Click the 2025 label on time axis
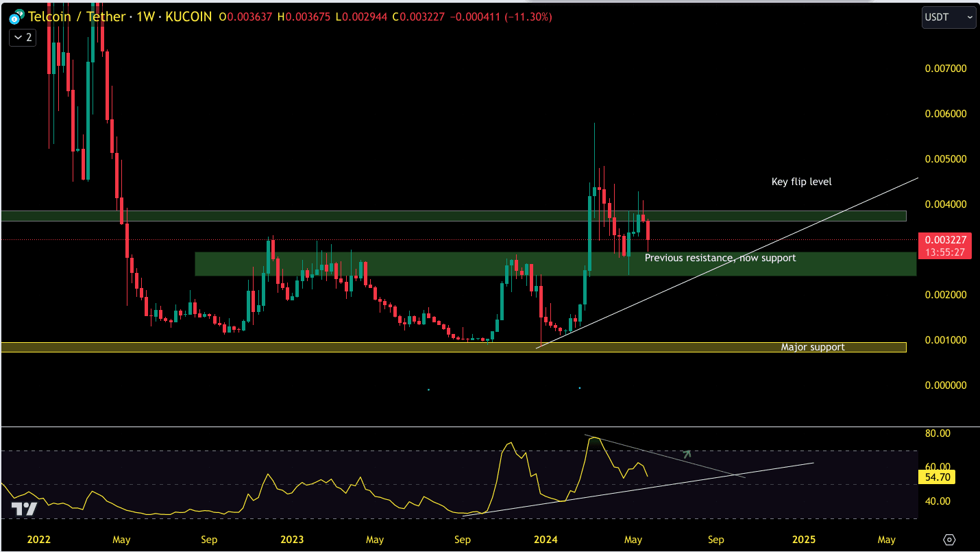Viewport: 980px width, 552px height. [x=805, y=540]
